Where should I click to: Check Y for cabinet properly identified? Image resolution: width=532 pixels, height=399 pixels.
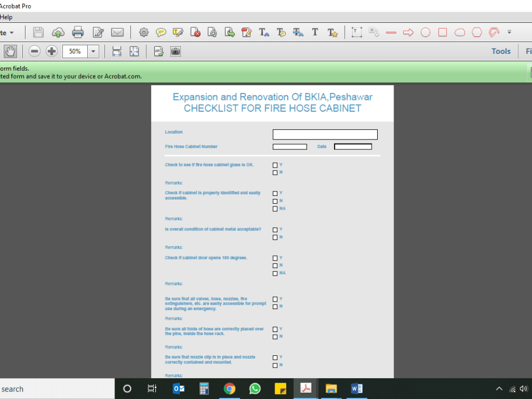coord(275,194)
